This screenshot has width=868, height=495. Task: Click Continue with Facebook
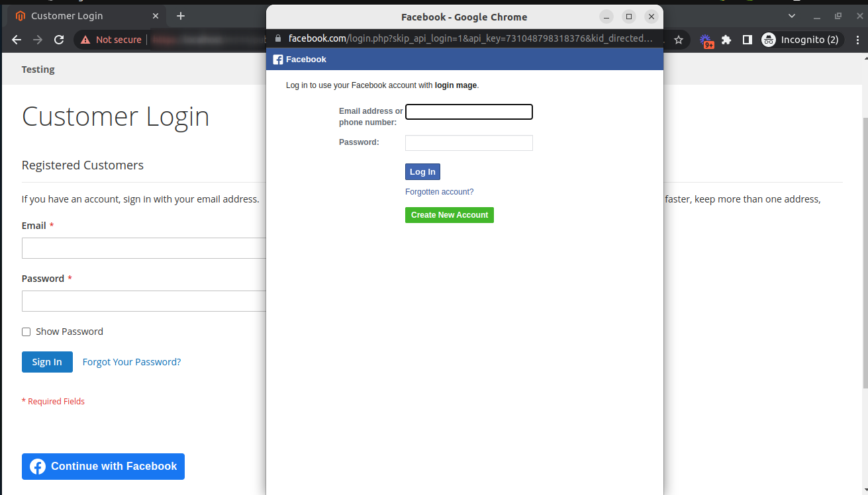tap(103, 467)
